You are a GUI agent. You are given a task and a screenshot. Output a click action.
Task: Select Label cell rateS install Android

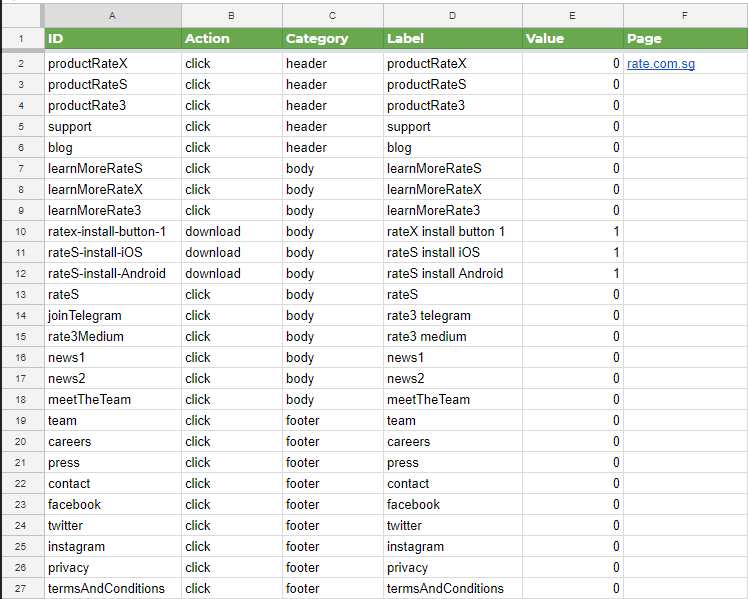pyautogui.click(x=453, y=273)
